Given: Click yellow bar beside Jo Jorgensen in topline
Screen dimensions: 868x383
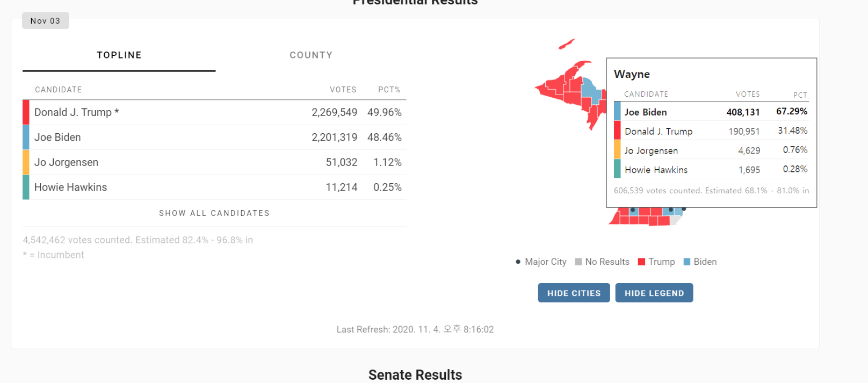Looking at the screenshot, I should coord(26,162).
